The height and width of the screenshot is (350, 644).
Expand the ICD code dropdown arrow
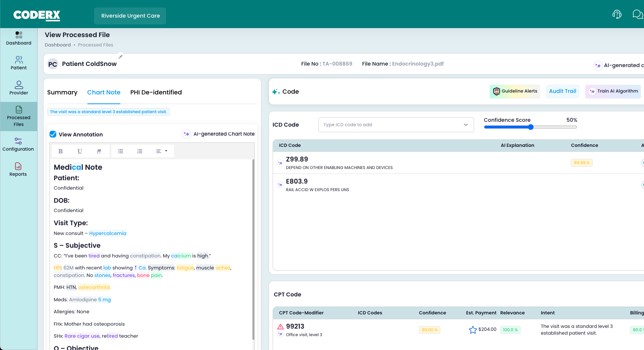(466, 125)
